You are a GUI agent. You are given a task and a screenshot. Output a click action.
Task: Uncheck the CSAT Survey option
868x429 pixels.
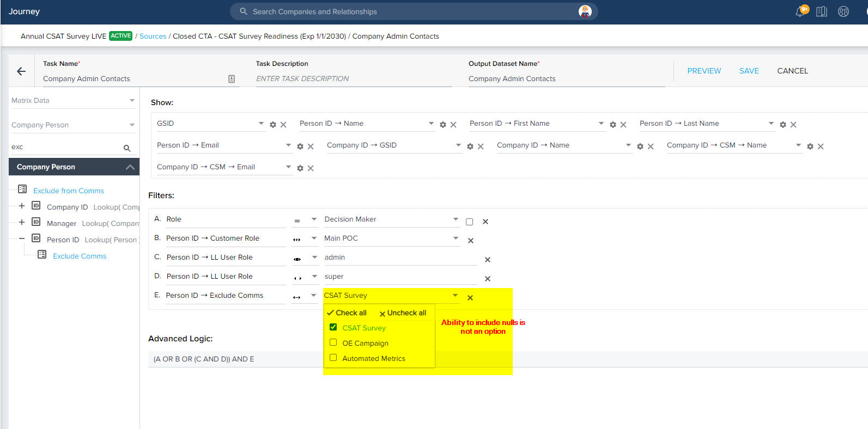[333, 327]
